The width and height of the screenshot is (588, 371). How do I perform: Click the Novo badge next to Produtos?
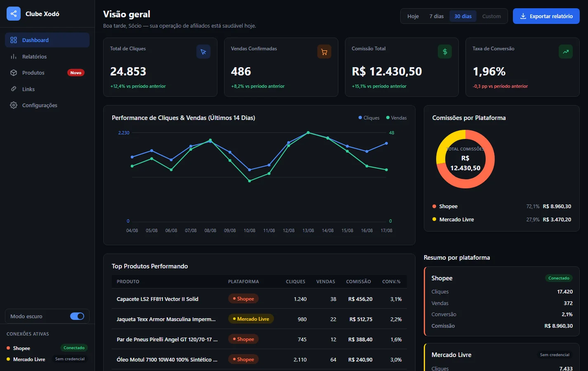coord(76,73)
